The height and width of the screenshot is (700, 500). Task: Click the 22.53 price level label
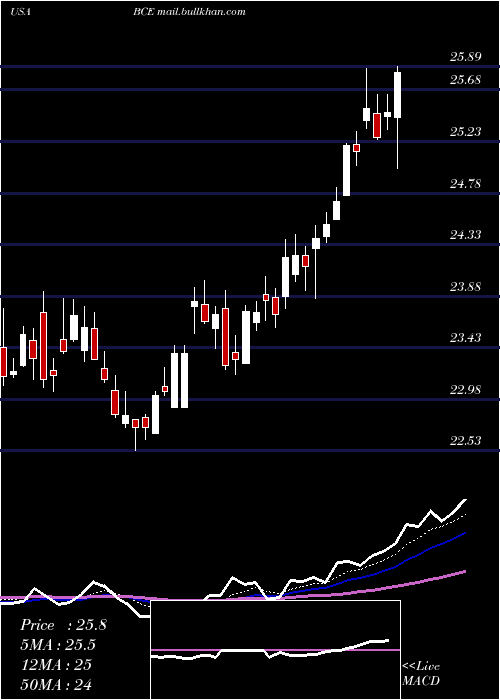tap(465, 441)
